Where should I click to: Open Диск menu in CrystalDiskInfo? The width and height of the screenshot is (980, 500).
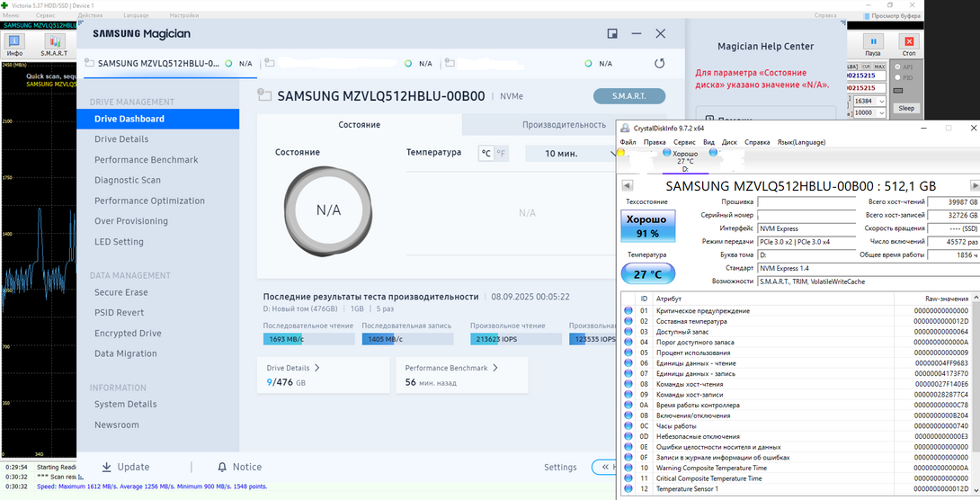[x=730, y=142]
